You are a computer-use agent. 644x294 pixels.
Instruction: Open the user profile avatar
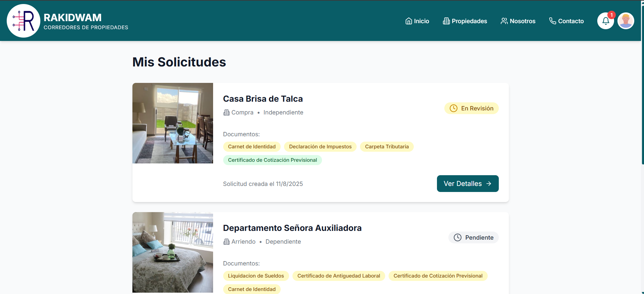[x=626, y=21]
